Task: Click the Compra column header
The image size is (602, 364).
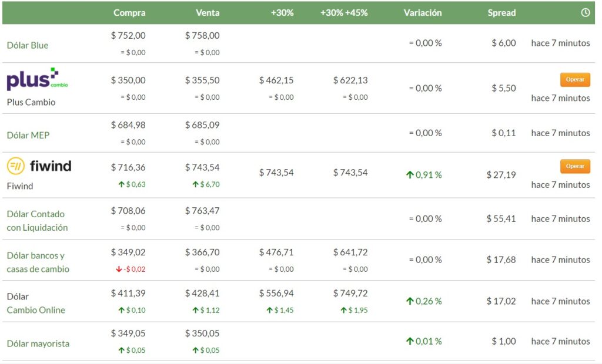Action: pyautogui.click(x=129, y=13)
